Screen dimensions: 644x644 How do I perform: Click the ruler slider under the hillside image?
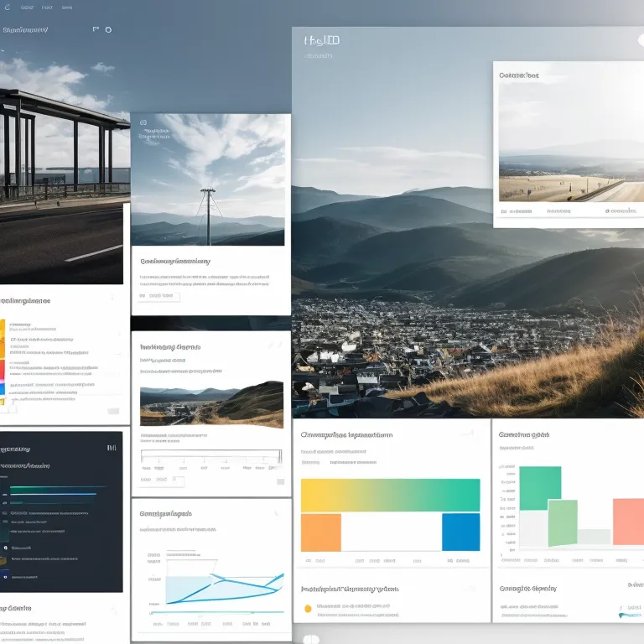(x=211, y=458)
